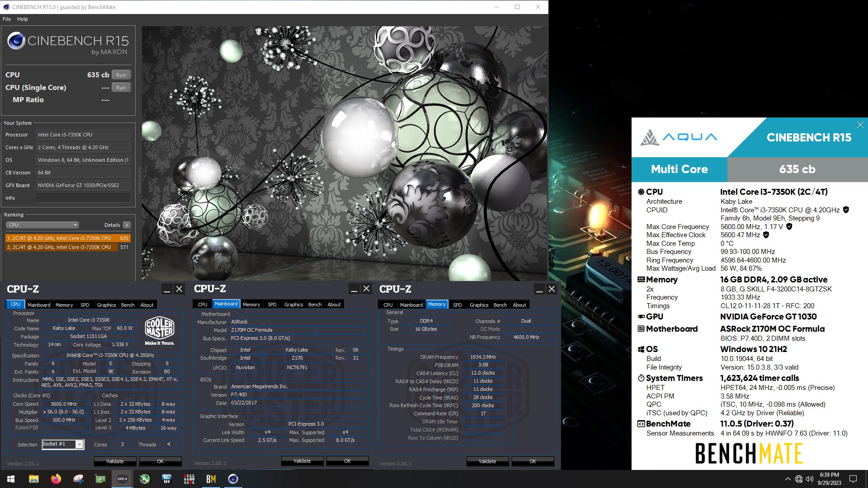The width and height of the screenshot is (868, 488).
Task: Open Socket #1 selection dropdown
Action: 63,444
